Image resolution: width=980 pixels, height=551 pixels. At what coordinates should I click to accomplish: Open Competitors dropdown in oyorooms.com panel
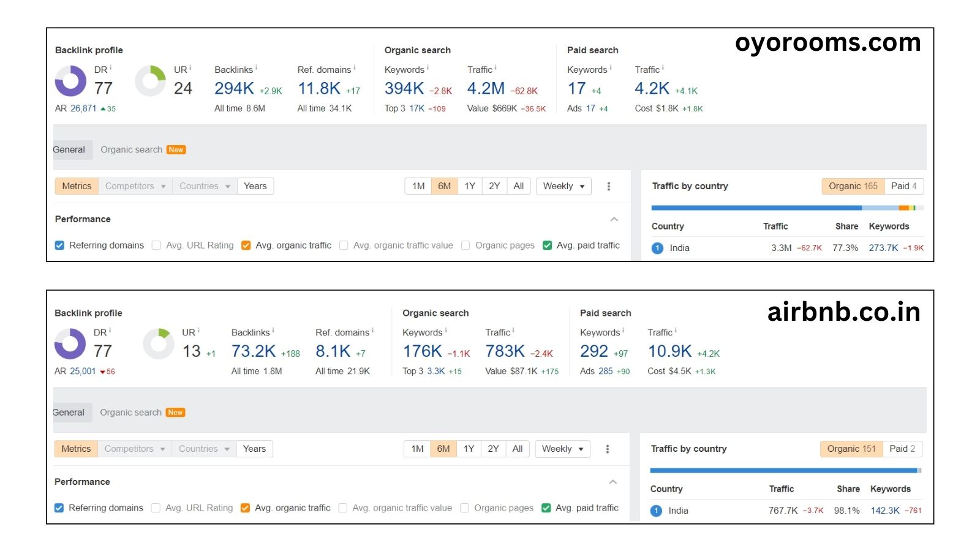click(x=135, y=186)
